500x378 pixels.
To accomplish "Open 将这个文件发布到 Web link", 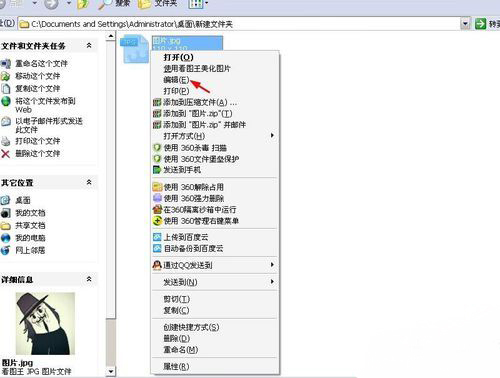I will [x=45, y=105].
